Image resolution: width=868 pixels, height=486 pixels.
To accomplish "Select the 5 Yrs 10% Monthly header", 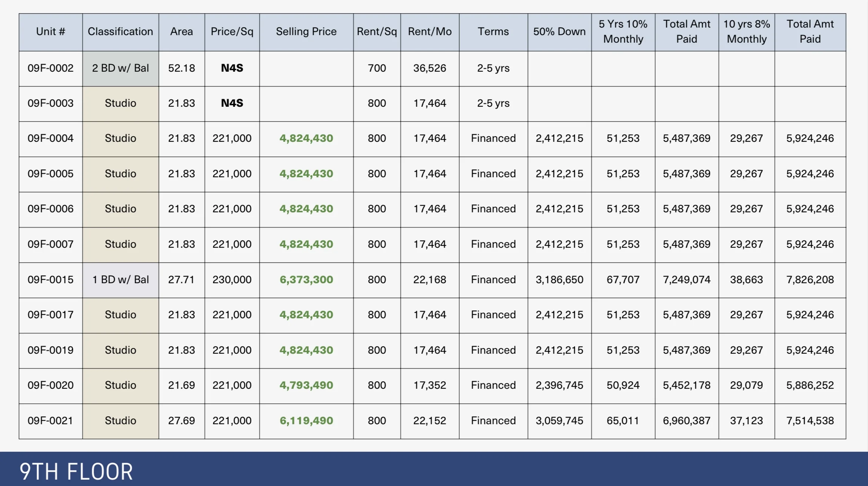I will (623, 32).
